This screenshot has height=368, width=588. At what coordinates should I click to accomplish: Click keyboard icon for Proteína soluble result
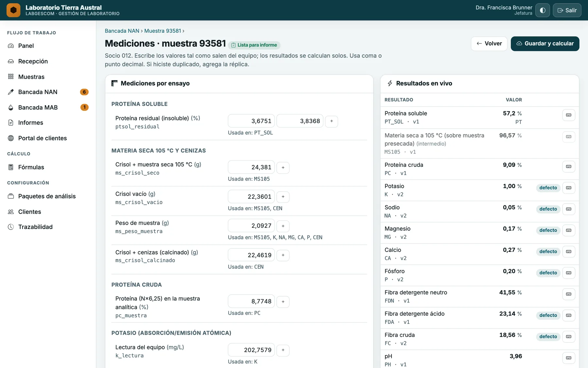[569, 115]
